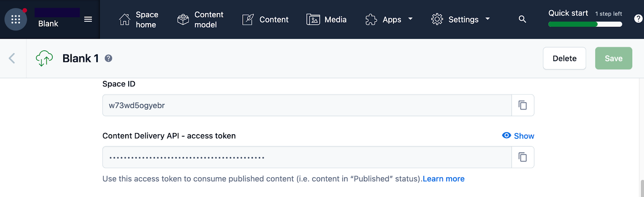Save the API key changes
The width and height of the screenshot is (644, 197).
pos(613,58)
